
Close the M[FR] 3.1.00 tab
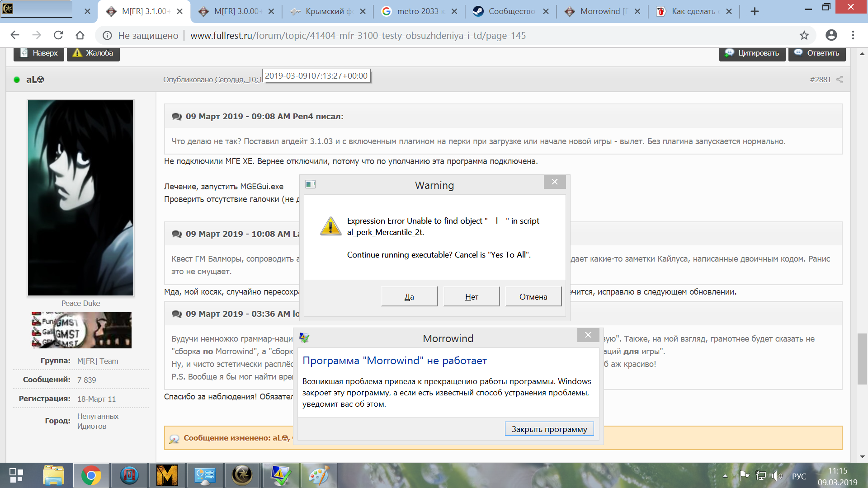tap(180, 11)
